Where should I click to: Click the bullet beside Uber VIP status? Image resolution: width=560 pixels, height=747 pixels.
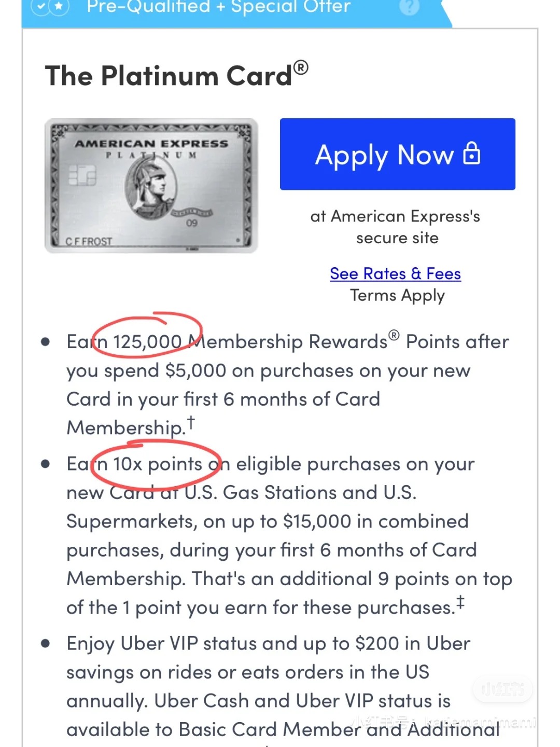click(x=46, y=643)
